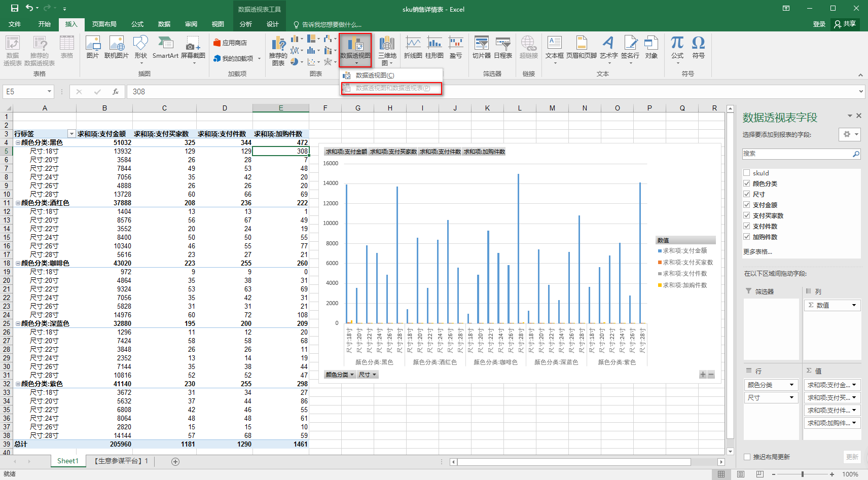The width and height of the screenshot is (868, 480).
Task: Open field list settings gear icon
Action: [850, 134]
